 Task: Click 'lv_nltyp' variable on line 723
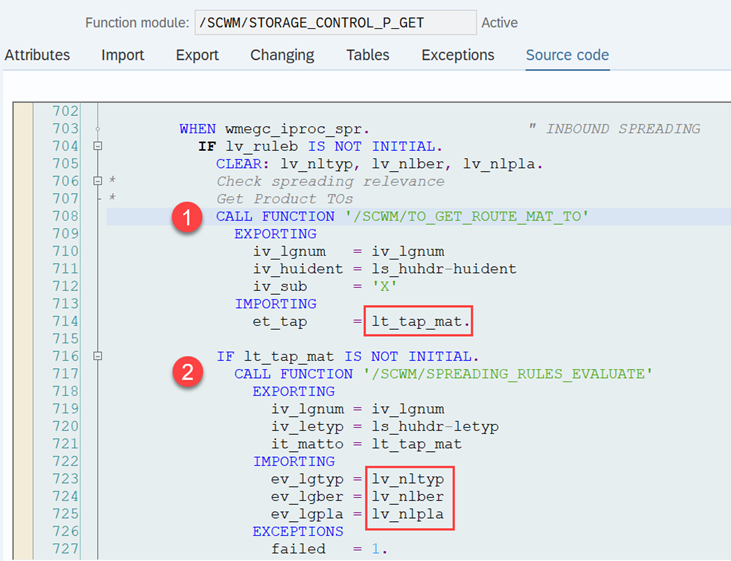[x=408, y=479]
